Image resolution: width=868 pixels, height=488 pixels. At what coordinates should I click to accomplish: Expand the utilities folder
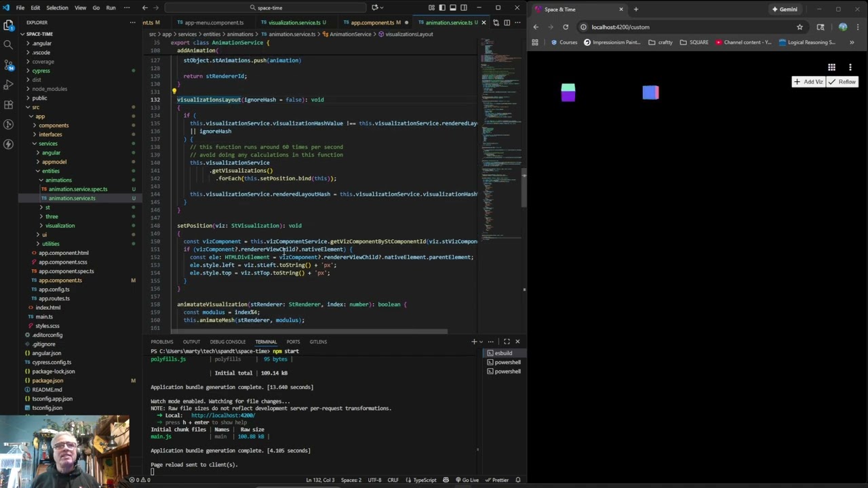tap(51, 244)
